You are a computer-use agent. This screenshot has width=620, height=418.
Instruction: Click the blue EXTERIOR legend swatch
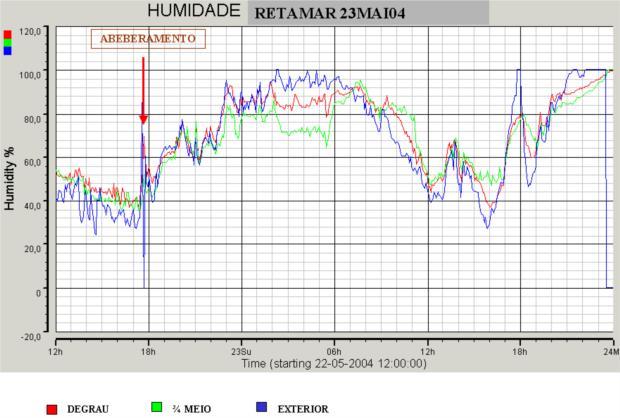tap(260, 408)
